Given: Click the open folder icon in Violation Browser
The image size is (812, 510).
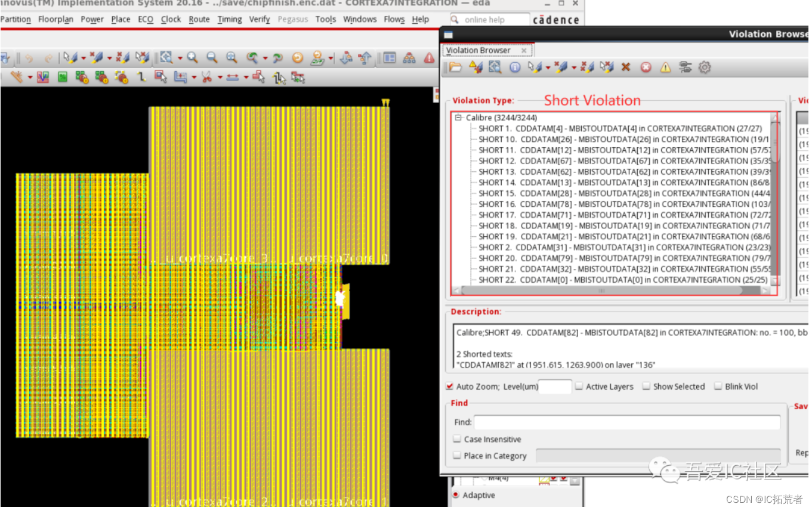Looking at the screenshot, I should pyautogui.click(x=455, y=67).
